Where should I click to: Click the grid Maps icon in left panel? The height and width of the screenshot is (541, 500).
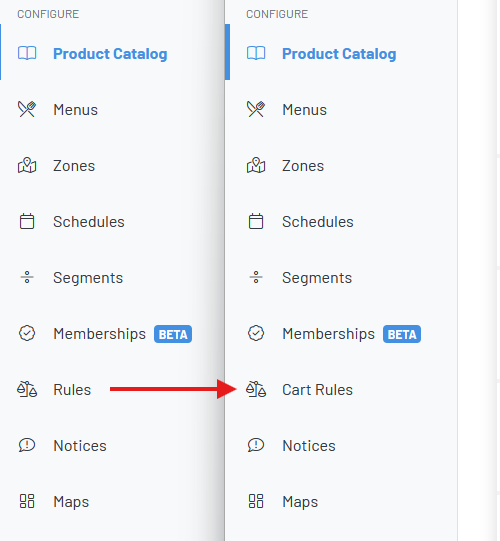27,501
